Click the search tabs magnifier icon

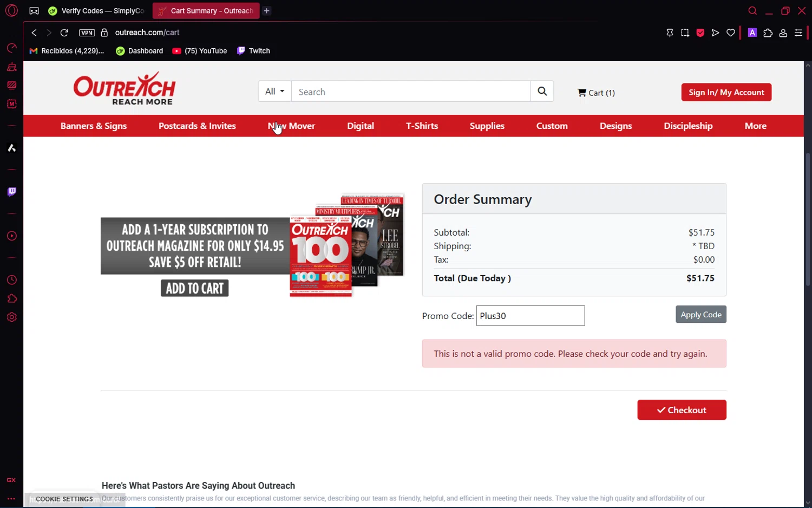coord(752,11)
